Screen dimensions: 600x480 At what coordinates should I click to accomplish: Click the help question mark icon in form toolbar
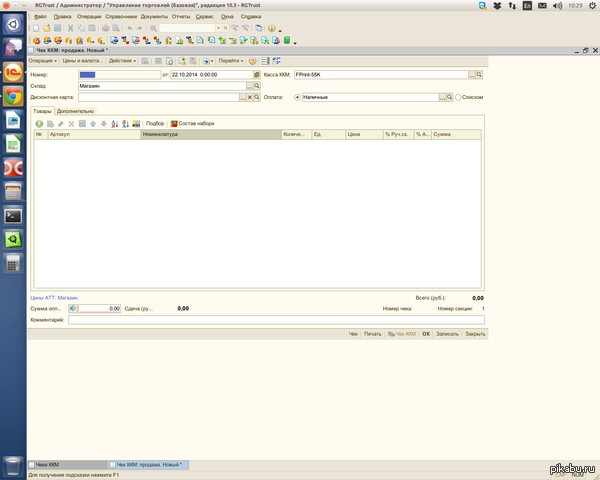252,61
